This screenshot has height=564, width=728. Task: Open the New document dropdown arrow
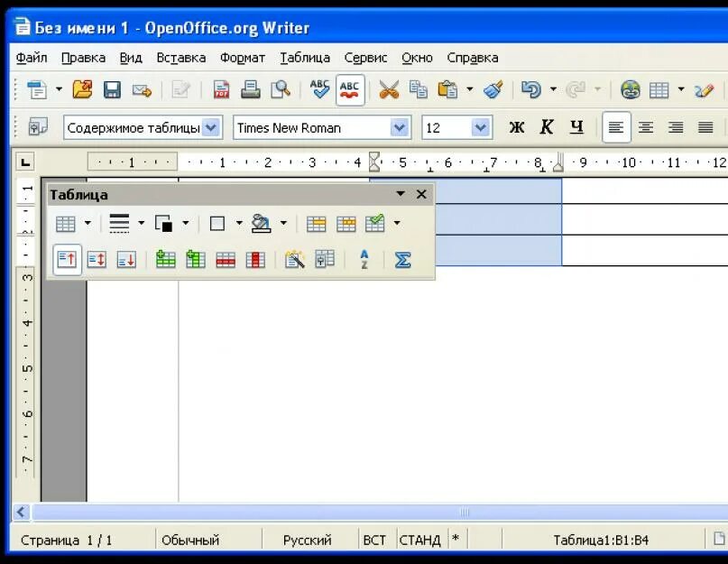(x=59, y=88)
